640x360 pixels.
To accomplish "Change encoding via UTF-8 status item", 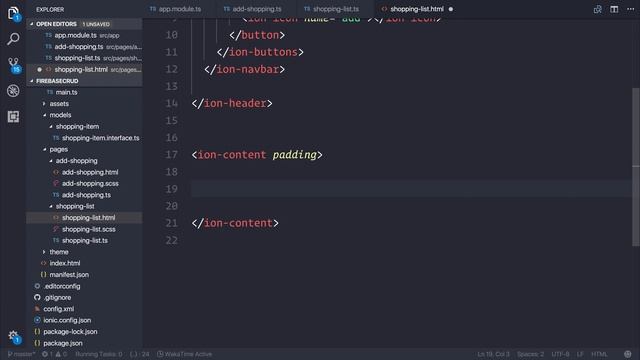I will pyautogui.click(x=560, y=354).
